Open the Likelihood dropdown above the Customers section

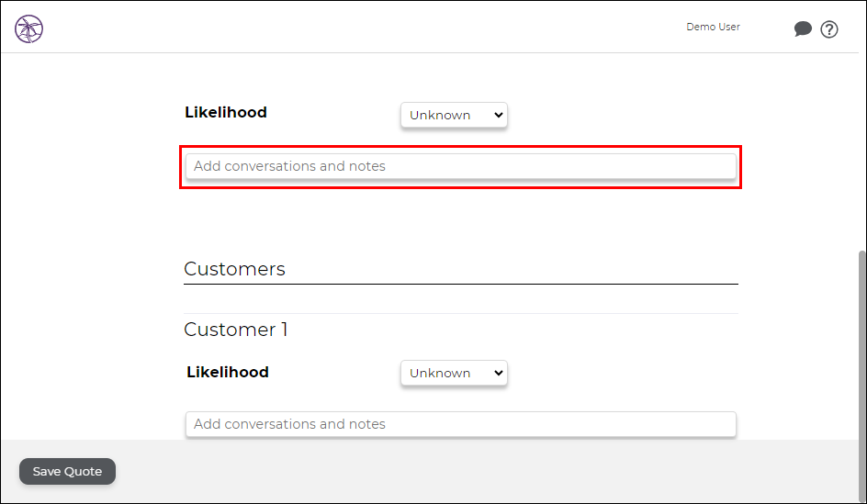coord(454,115)
